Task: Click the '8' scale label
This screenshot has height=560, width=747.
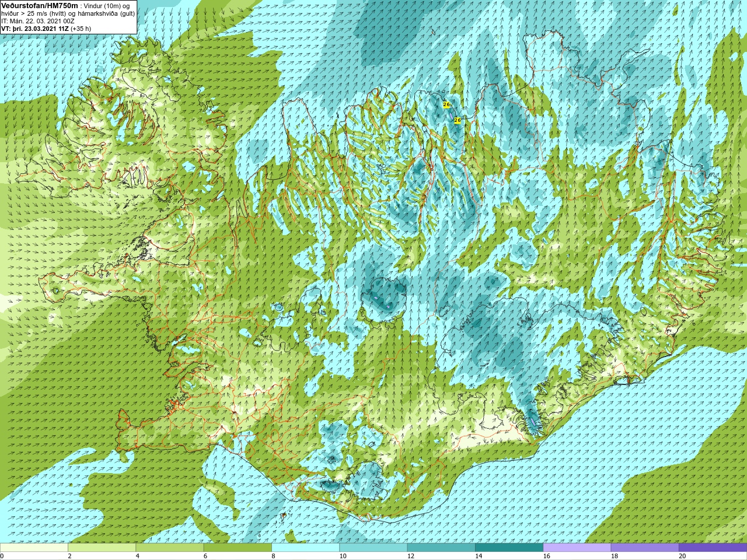Action: (x=273, y=556)
